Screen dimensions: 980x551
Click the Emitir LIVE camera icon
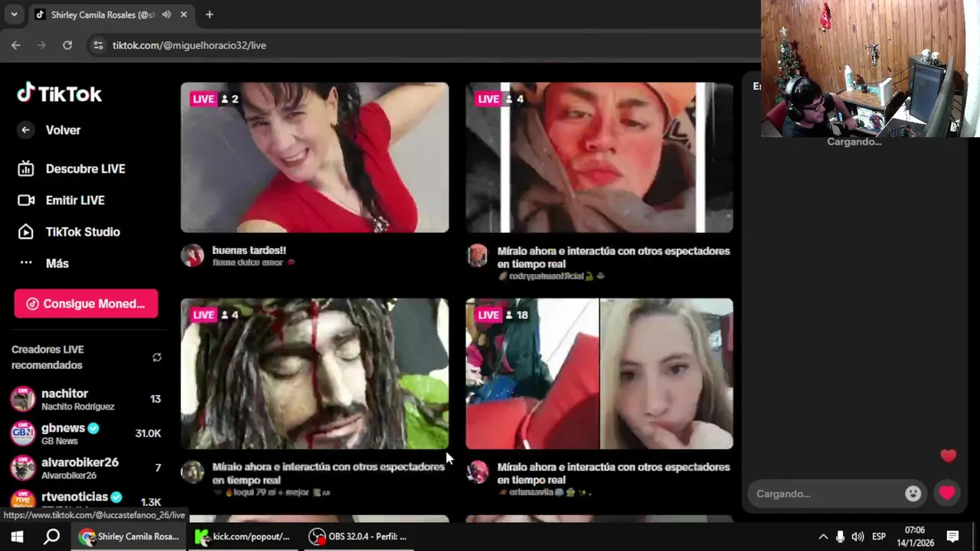(x=25, y=201)
